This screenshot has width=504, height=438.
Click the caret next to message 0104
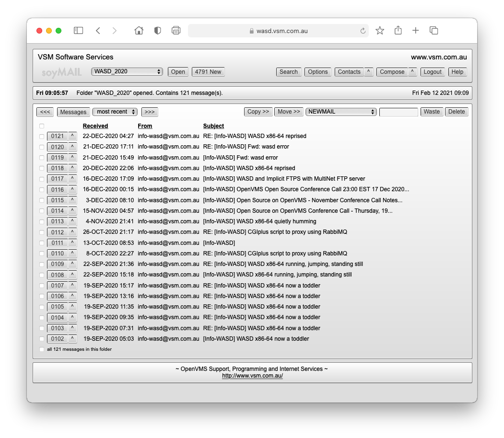click(72, 318)
